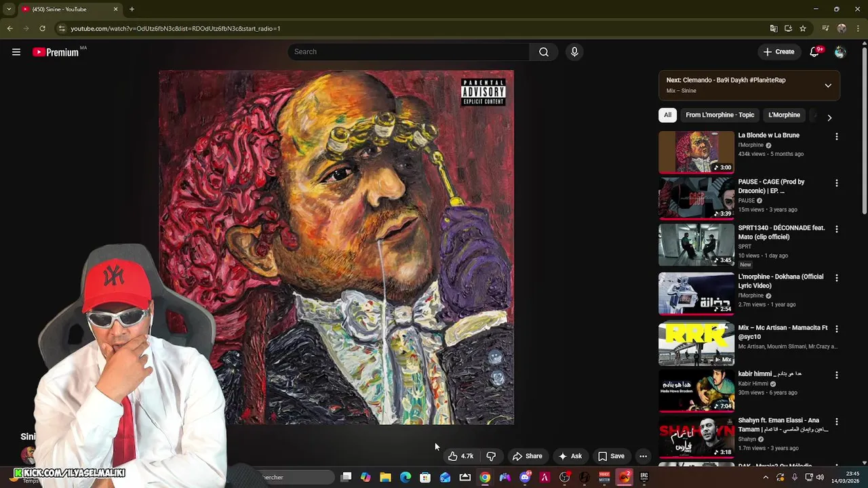Open the tab search dropdown
Screen dimensions: 868x488
[9, 9]
